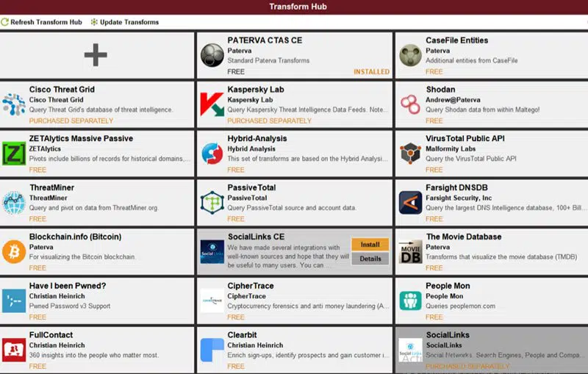Click the Blockchain.info (Bitcoin) title
This screenshot has width=588, height=374.
76,237
